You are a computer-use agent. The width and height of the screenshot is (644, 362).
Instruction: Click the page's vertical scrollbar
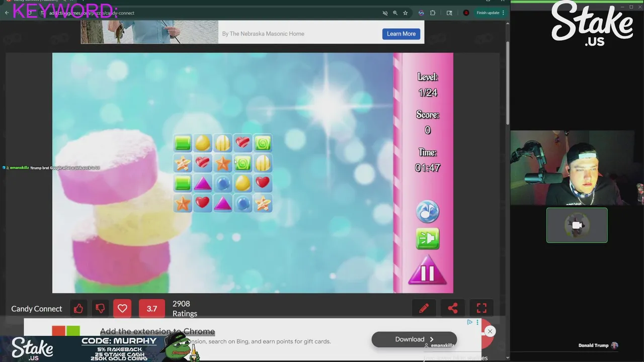pyautogui.click(x=508, y=83)
